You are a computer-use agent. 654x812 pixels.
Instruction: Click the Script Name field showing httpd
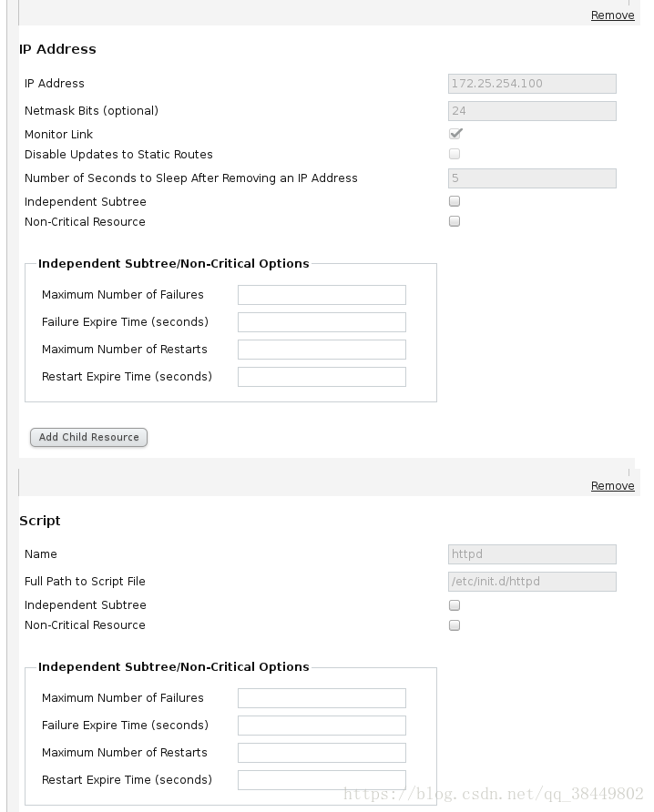(532, 554)
